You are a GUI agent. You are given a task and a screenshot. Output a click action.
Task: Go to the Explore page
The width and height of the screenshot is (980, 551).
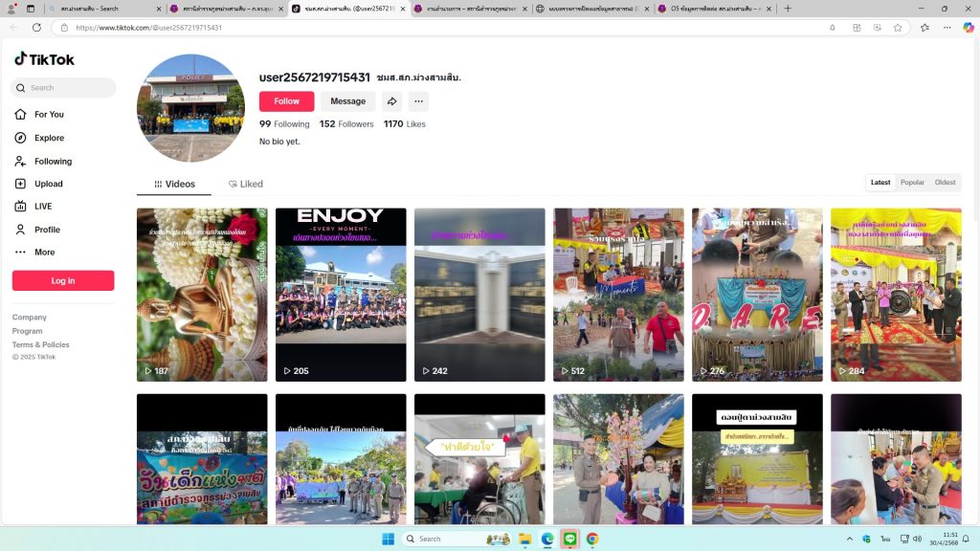[48, 138]
